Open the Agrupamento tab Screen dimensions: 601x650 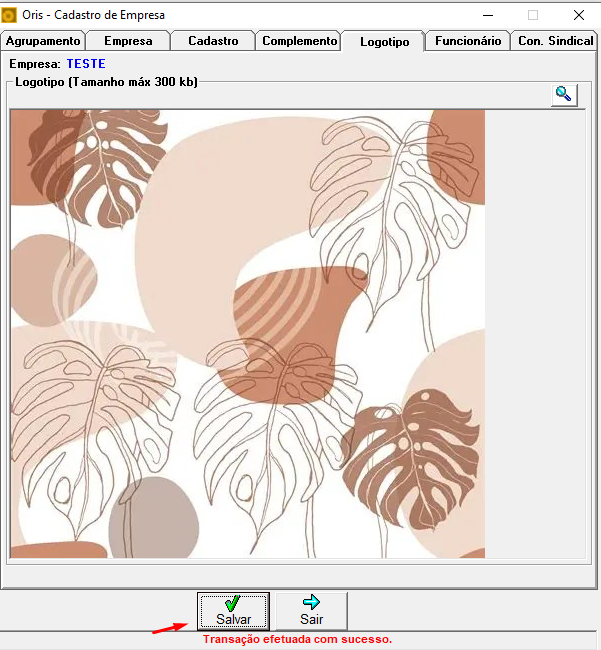pos(43,41)
